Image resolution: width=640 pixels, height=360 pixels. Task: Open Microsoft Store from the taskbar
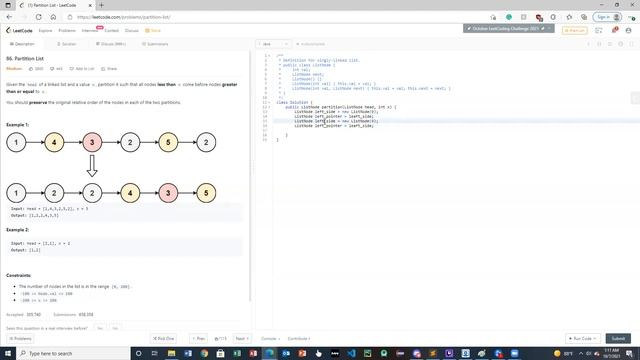coord(220,353)
